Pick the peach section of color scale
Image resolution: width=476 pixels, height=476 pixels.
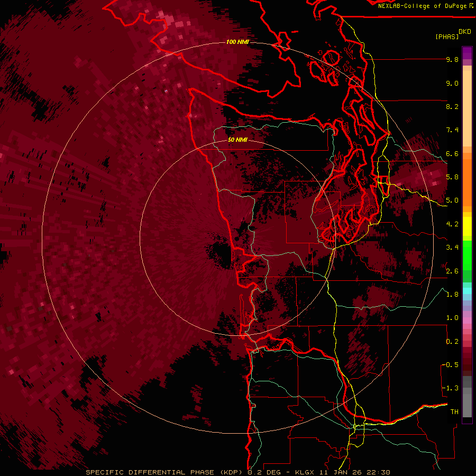click(467, 106)
